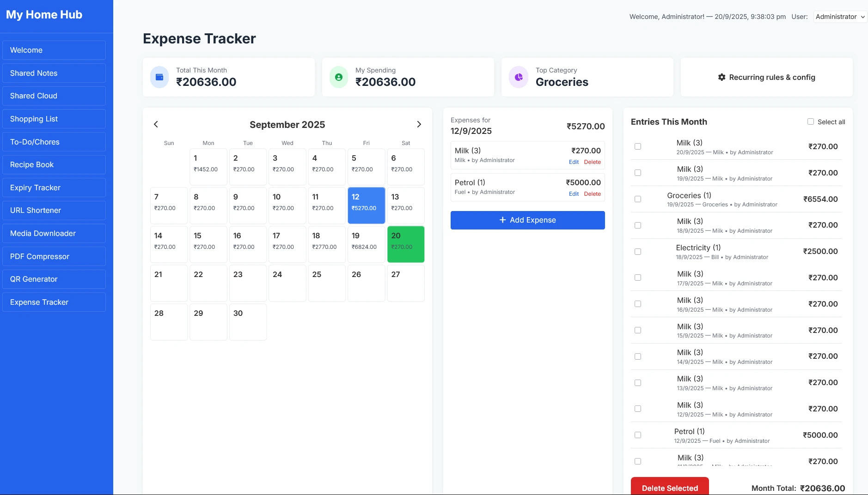The width and height of the screenshot is (868, 495).
Task: Click the green user icon for My Spending
Action: click(339, 77)
